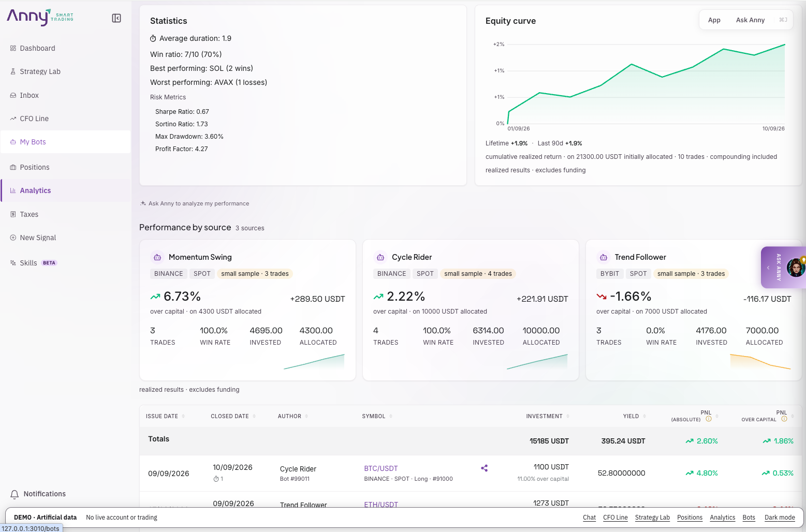The image size is (806, 532).
Task: Click the New Signal plus icon
Action: click(13, 238)
